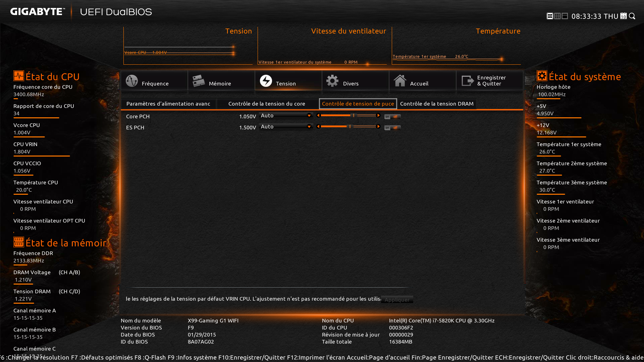Toggle the Core PCH on/off switch
The height and width of the screenshot is (362, 644).
[392, 117]
